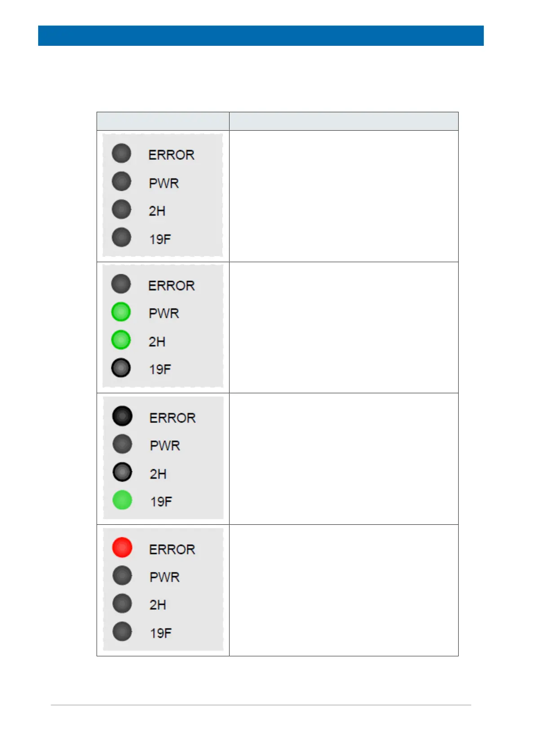
Task: Click the ERROR LED in the all-dark LED panel
Action: tap(121, 154)
